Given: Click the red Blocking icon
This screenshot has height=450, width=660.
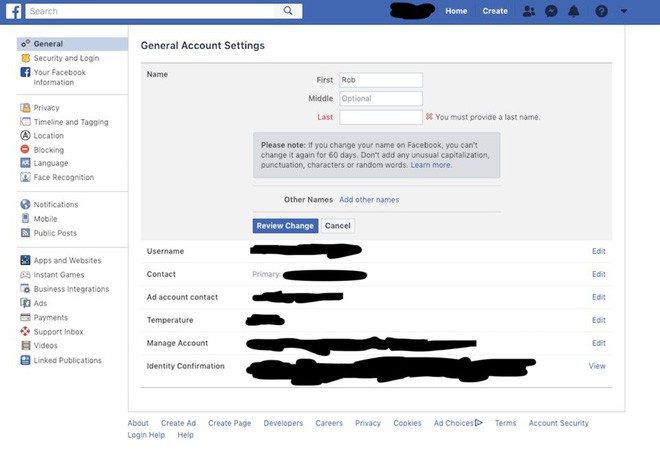Looking at the screenshot, I should (x=25, y=149).
